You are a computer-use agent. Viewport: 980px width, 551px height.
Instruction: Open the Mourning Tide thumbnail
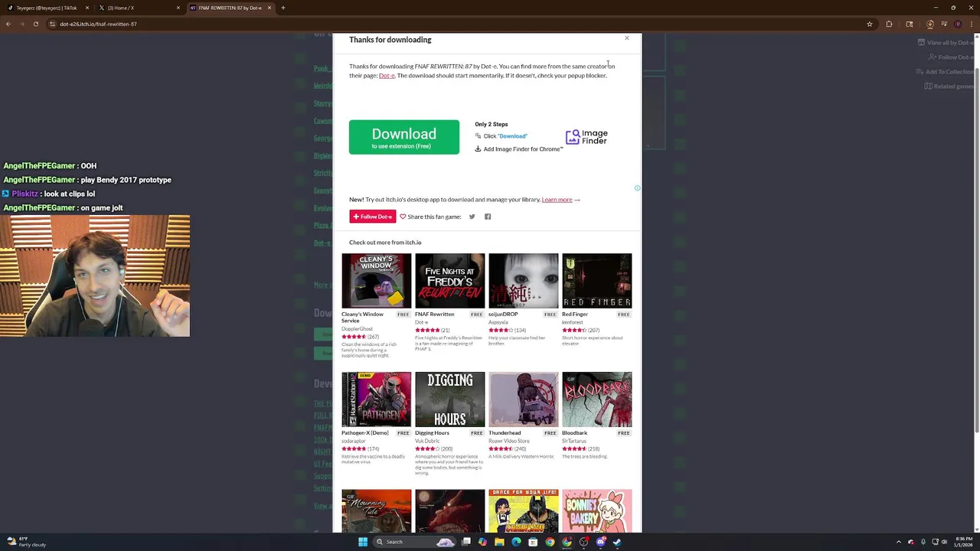pos(376,510)
